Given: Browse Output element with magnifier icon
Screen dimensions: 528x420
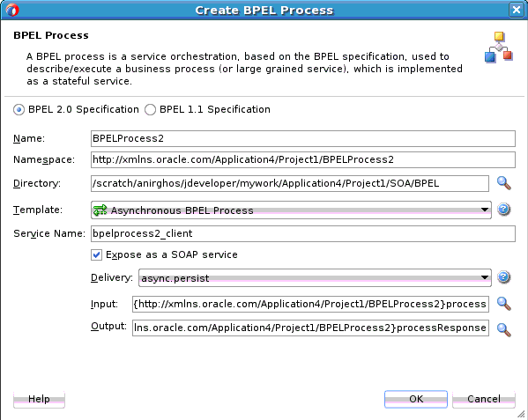Looking at the screenshot, I should [x=503, y=329].
